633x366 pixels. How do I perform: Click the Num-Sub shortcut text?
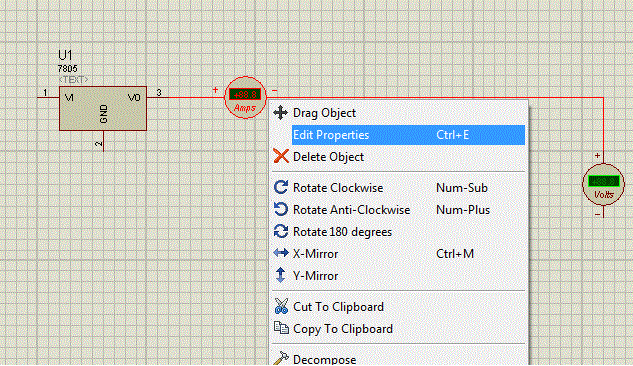[462, 188]
